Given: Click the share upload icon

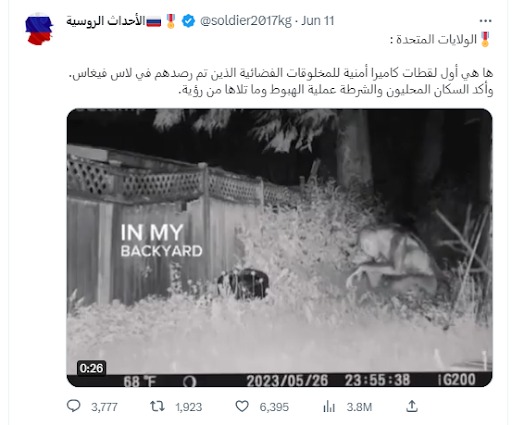Looking at the screenshot, I should [x=412, y=406].
